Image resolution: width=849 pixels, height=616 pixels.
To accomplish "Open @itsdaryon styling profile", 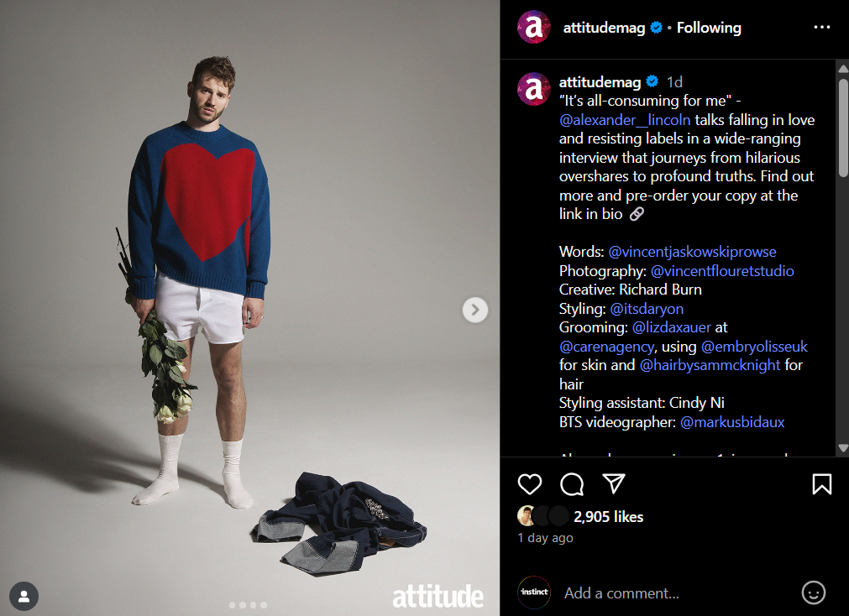I will [x=647, y=309].
